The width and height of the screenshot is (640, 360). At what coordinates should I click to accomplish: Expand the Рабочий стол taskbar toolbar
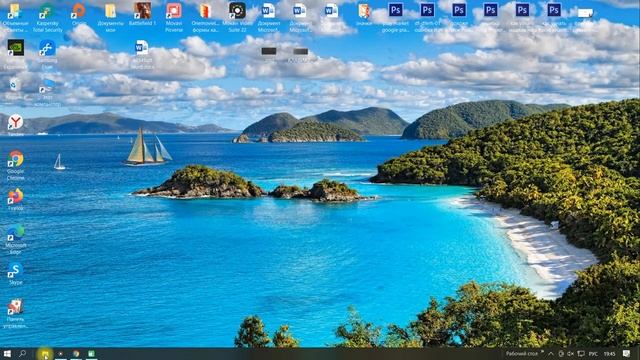pyautogui.click(x=542, y=351)
